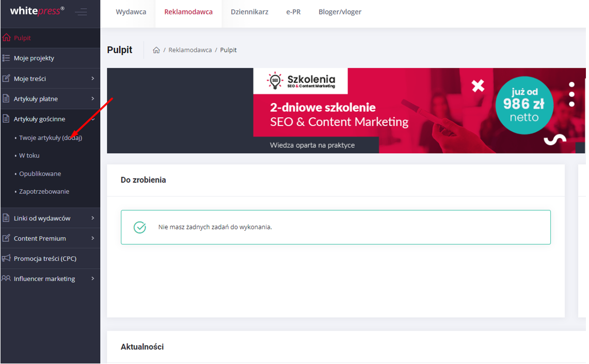This screenshot has width=589, height=364.
Task: Click the "Do zrobienia" heading
Action: [143, 180]
